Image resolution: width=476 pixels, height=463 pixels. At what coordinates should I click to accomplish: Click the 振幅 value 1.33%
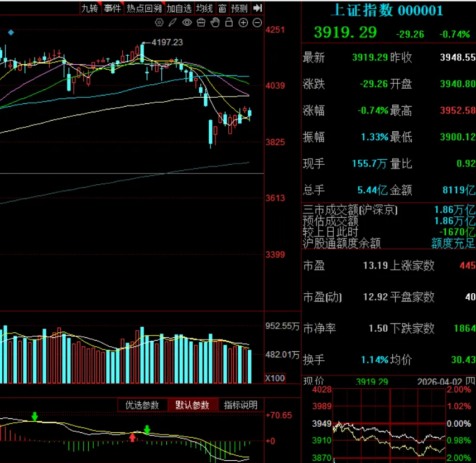tap(374, 137)
